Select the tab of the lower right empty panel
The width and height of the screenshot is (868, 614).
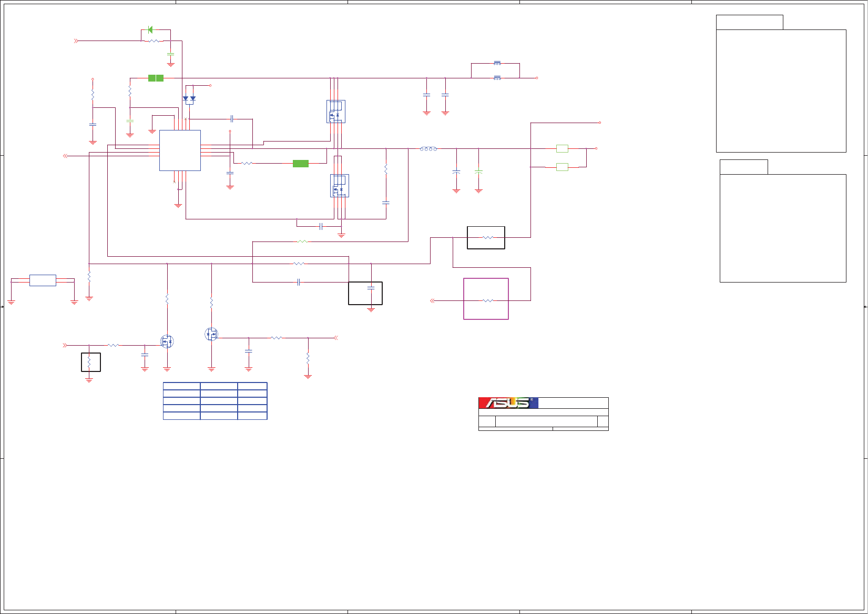[x=744, y=167]
